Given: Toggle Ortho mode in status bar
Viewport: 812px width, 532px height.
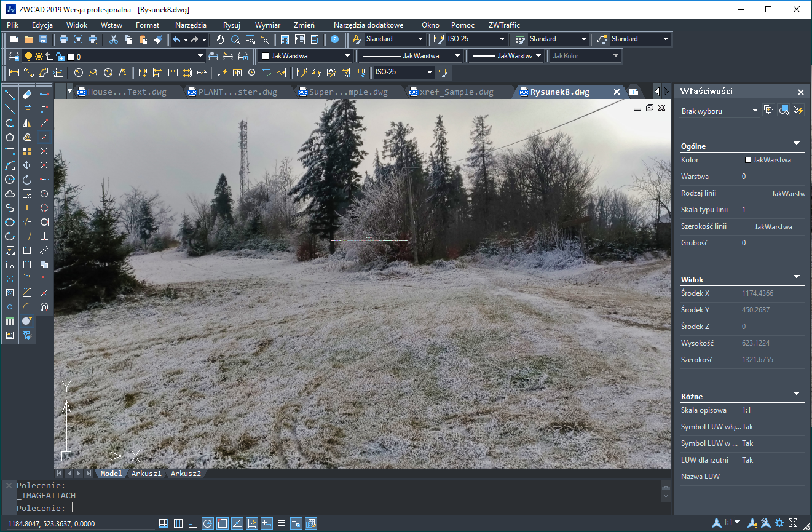Looking at the screenshot, I should point(192,523).
